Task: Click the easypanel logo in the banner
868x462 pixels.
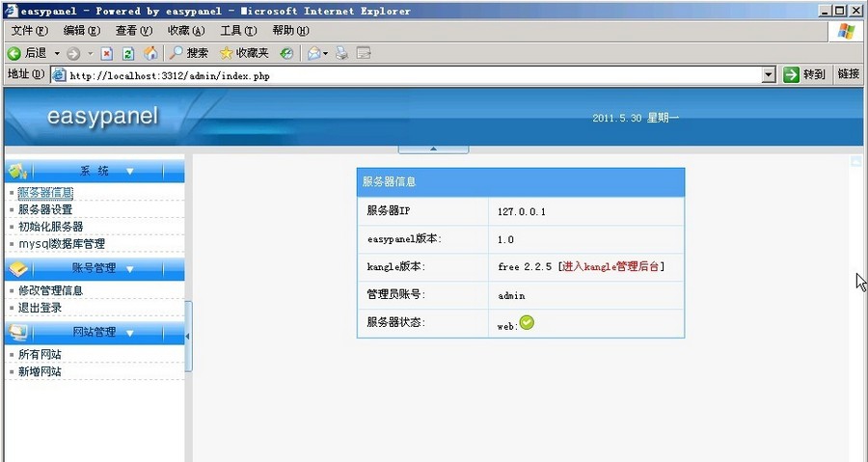Action: tap(102, 117)
